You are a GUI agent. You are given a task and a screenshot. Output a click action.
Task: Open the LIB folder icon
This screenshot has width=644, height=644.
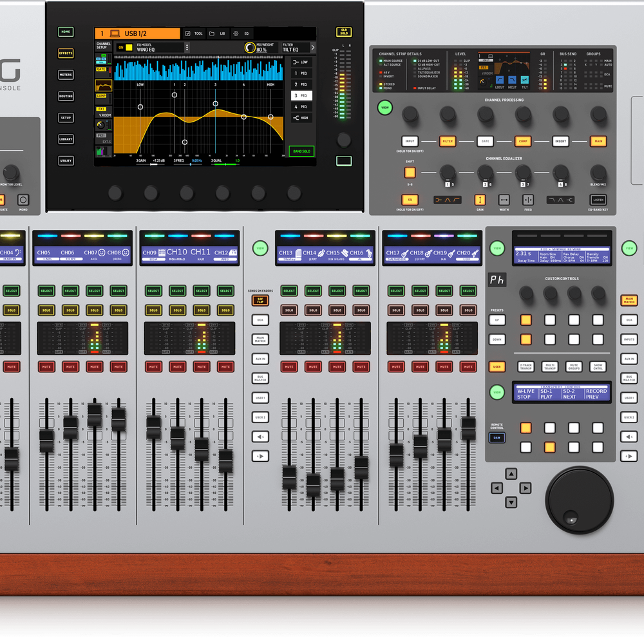pos(212,33)
